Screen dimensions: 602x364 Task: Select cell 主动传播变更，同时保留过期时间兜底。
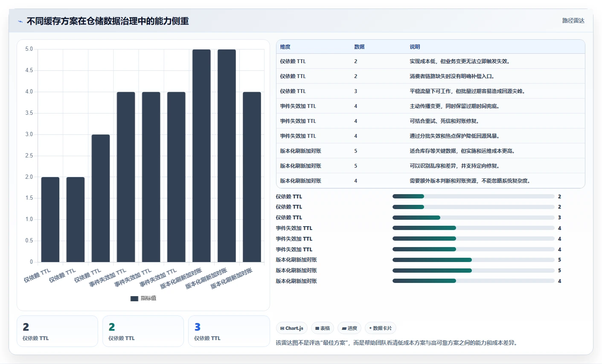[455, 106]
